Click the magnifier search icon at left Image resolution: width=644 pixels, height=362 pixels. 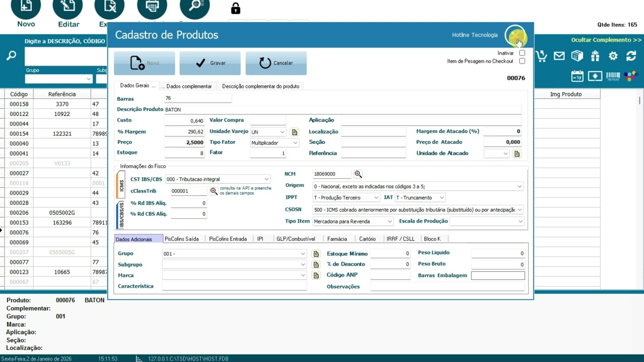pos(11,56)
